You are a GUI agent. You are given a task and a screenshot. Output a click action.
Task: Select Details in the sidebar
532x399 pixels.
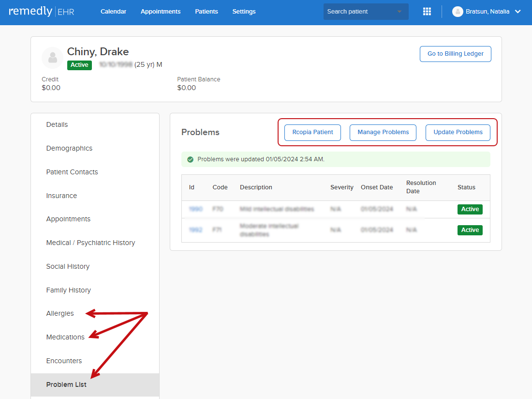click(57, 124)
